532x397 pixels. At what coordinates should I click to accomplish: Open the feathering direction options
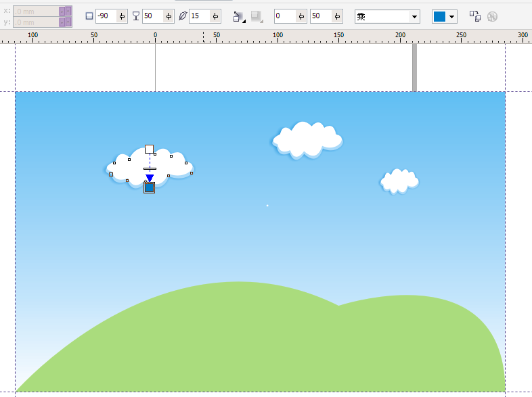coord(239,16)
